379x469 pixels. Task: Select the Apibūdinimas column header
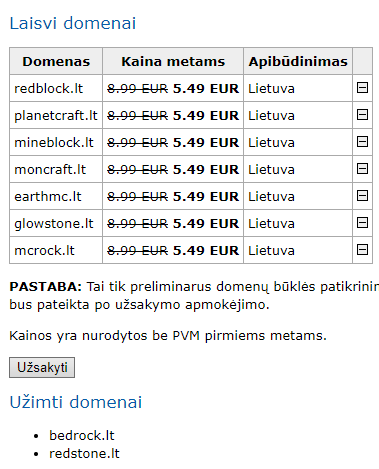(x=298, y=61)
